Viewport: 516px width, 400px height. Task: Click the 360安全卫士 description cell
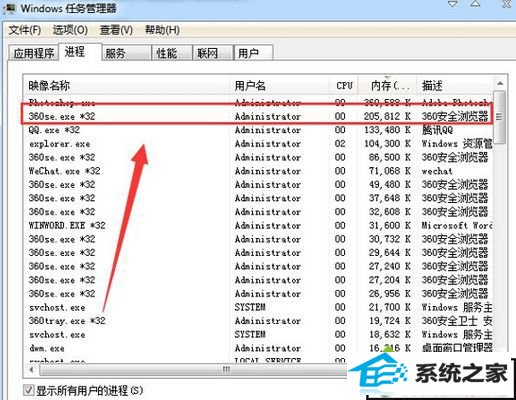coord(457,321)
